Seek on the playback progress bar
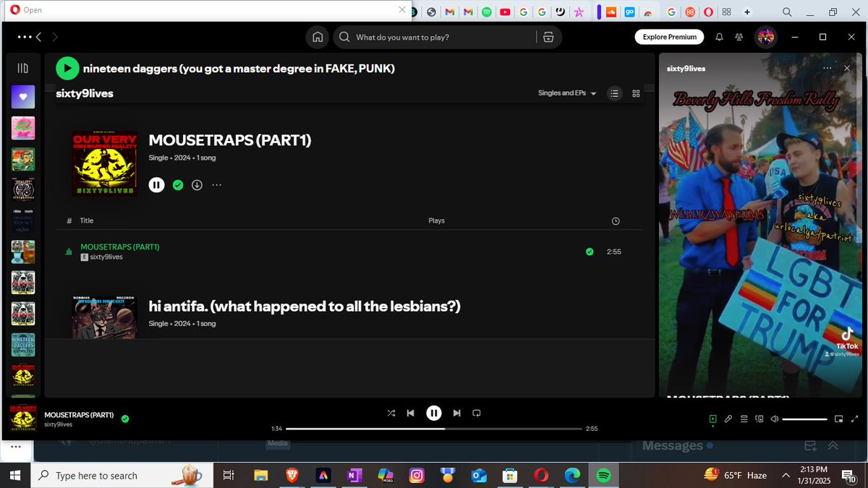The image size is (868, 488). (x=434, y=429)
